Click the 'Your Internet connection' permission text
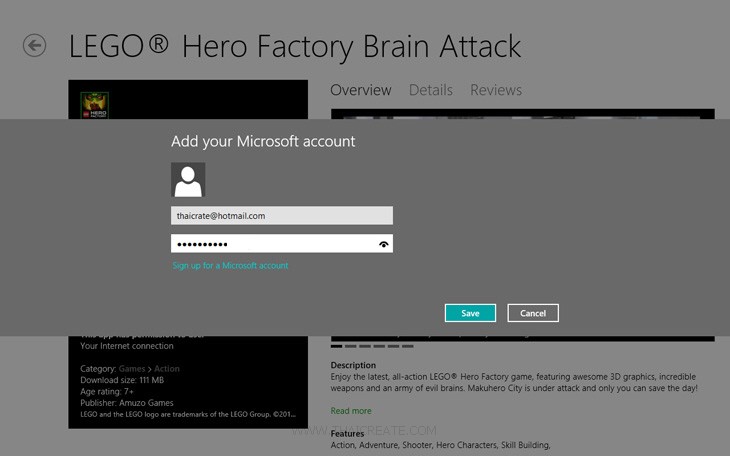The image size is (730, 456). [x=127, y=346]
